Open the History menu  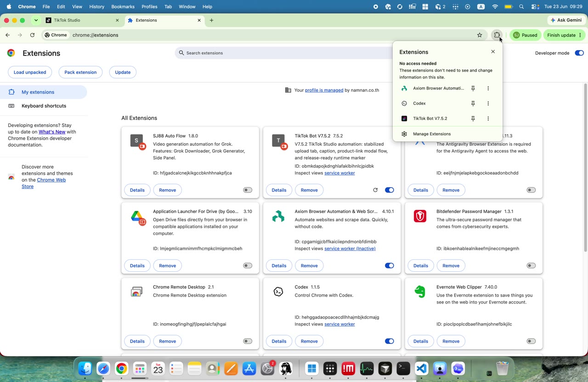pyautogui.click(x=96, y=7)
